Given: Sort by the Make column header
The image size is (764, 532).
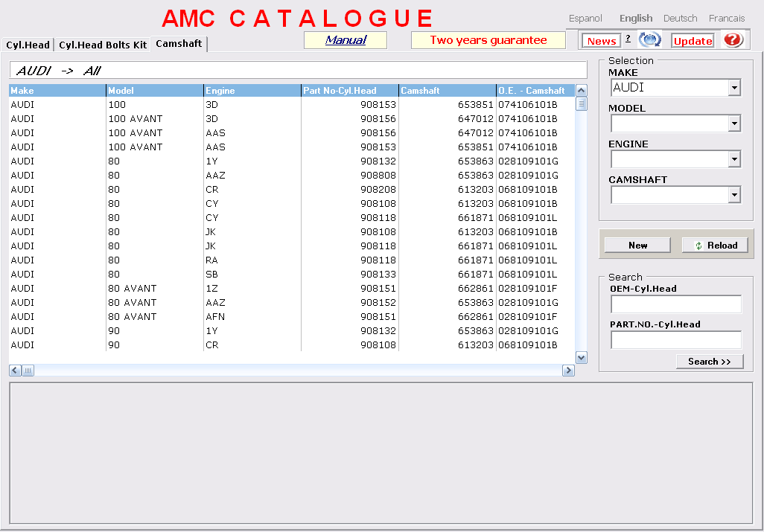Looking at the screenshot, I should (x=57, y=91).
